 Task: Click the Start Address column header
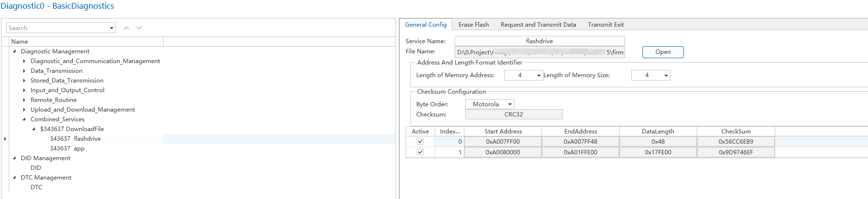[x=503, y=132]
